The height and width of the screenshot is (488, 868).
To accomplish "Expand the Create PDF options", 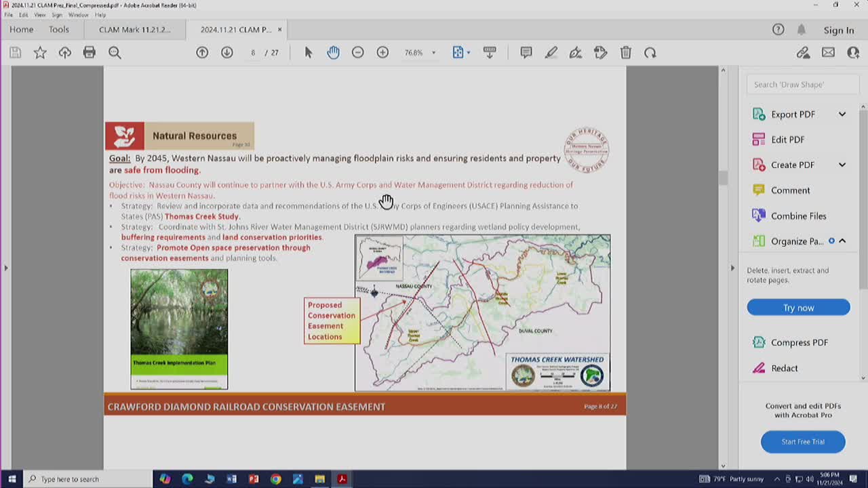I will (842, 165).
